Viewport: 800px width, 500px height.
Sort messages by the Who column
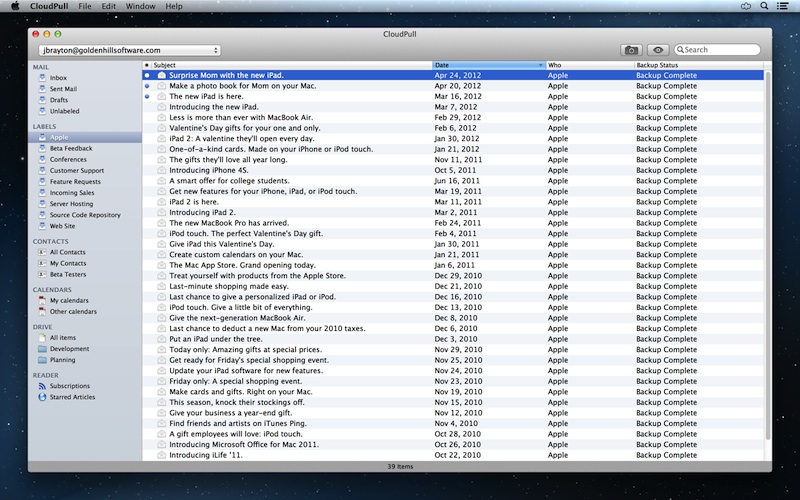point(588,65)
